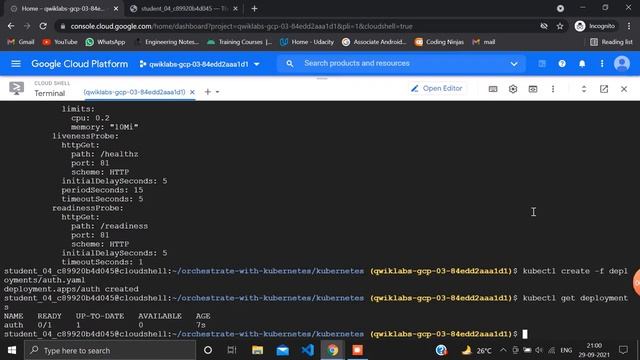Open the Mail app from taskbar
The image size is (640, 360).
pos(282,350)
